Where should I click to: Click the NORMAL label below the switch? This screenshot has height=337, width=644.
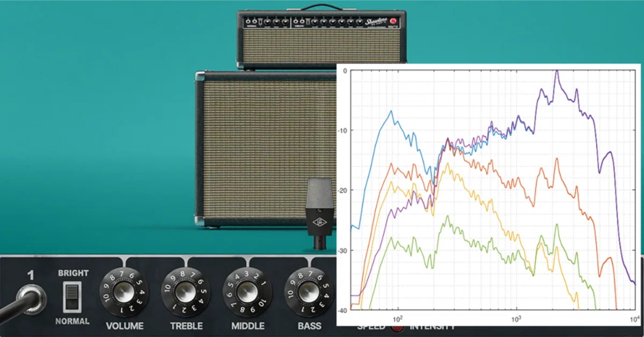tap(72, 321)
